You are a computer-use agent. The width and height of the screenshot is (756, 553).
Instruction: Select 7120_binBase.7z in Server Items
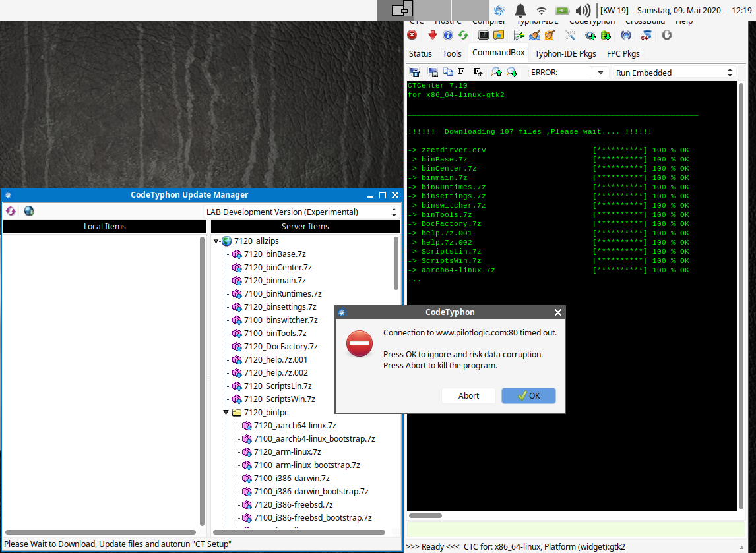click(275, 254)
